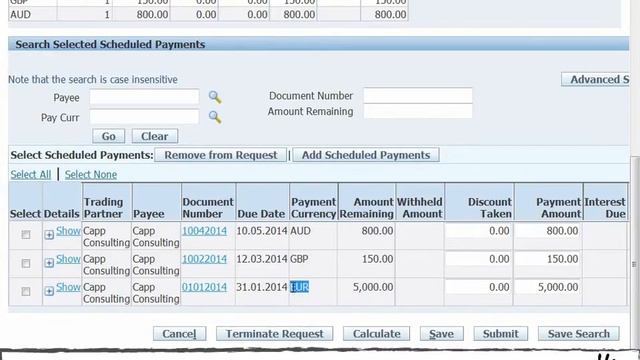
Task: Click the Save button
Action: pos(442,334)
